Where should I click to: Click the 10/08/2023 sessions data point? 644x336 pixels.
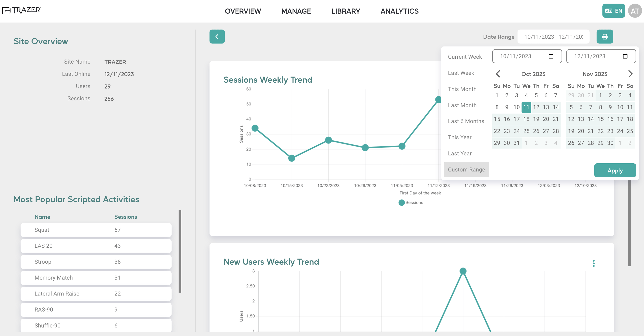255,128
